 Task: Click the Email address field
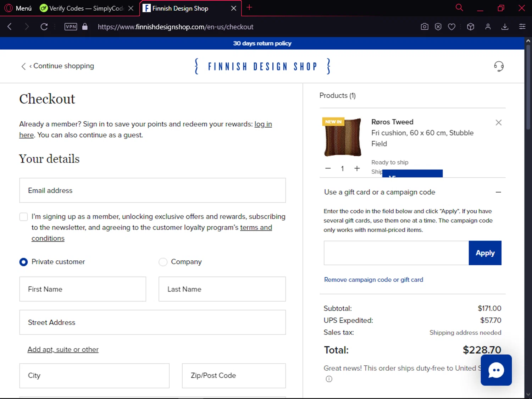pos(153,190)
